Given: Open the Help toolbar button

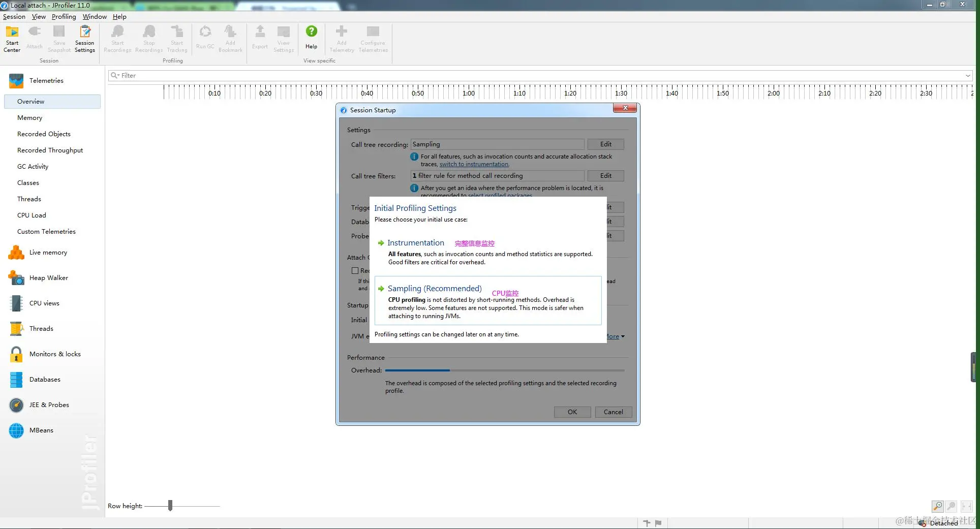Looking at the screenshot, I should (311, 39).
